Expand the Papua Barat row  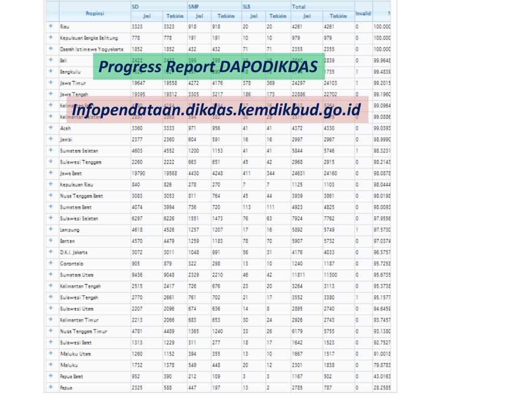pos(51,376)
